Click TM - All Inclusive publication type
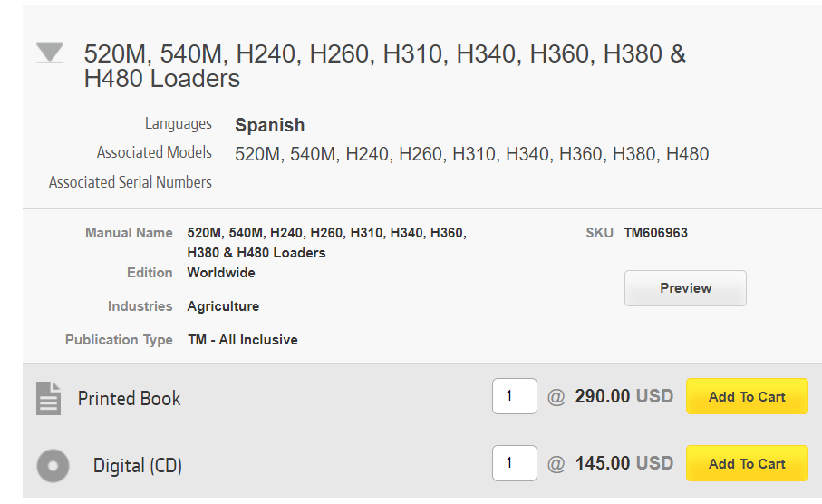This screenshot has width=822, height=504. click(243, 340)
